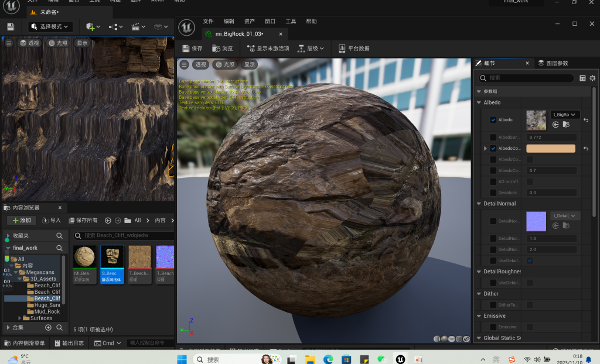Click the table view icon in the Details panel
This screenshot has width=600, height=364.
tap(582, 78)
